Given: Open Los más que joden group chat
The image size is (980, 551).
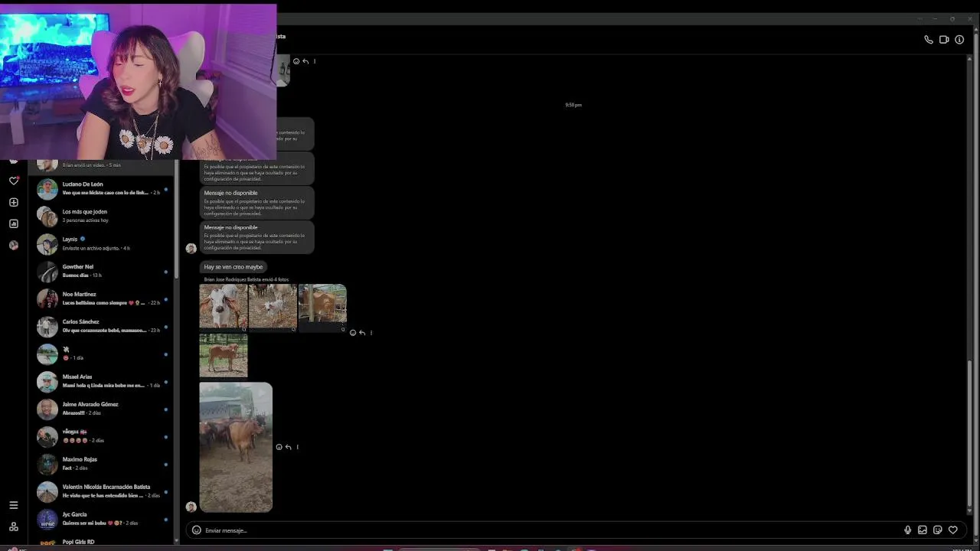Looking at the screenshot, I should [x=102, y=216].
